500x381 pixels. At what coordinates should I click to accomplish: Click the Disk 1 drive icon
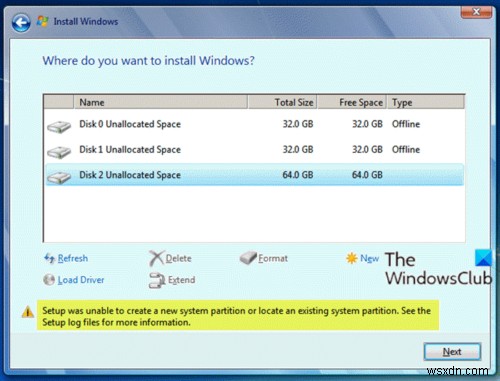pos(59,152)
